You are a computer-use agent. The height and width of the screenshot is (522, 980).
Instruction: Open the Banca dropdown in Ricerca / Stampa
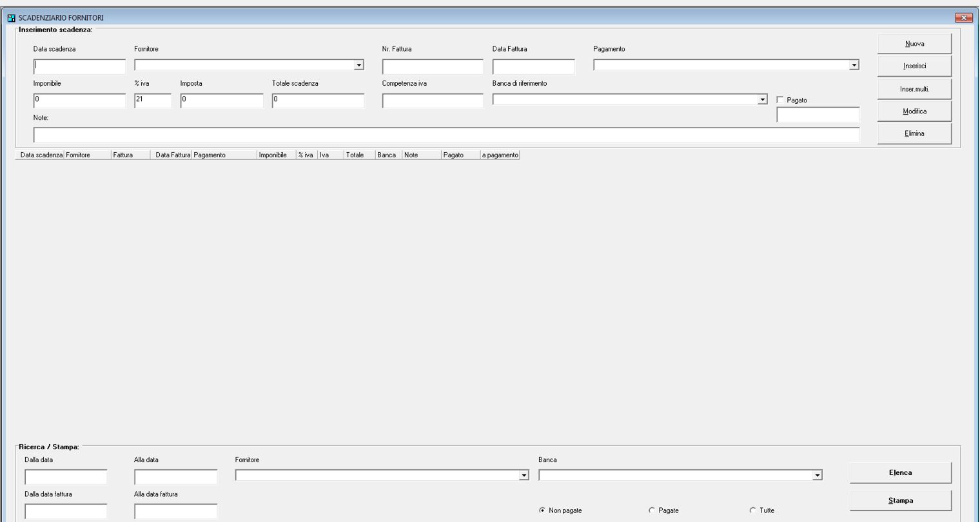click(x=818, y=476)
